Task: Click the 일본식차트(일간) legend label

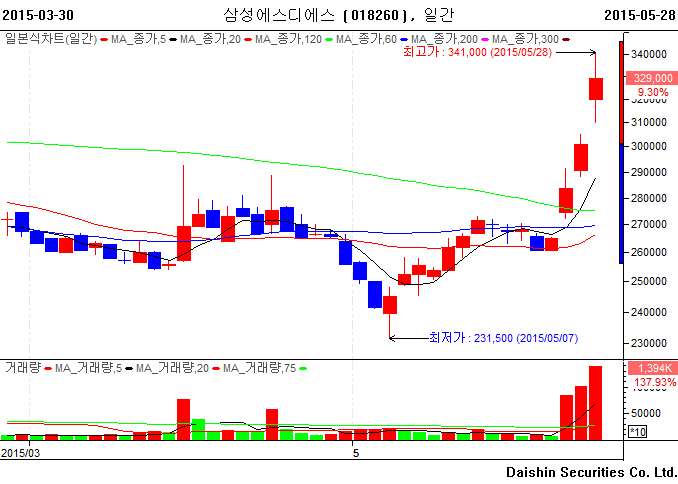Action: pyautogui.click(x=51, y=39)
